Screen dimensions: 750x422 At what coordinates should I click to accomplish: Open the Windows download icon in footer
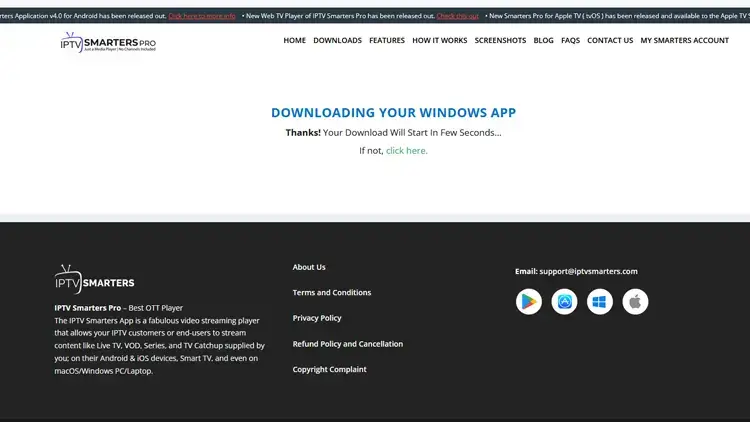[x=600, y=301]
